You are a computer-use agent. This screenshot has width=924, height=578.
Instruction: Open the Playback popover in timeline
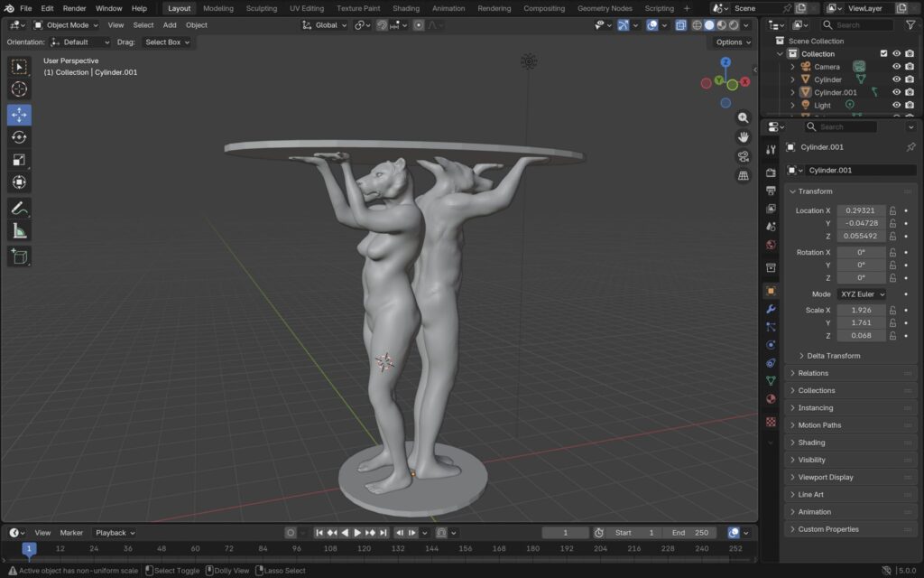[115, 533]
